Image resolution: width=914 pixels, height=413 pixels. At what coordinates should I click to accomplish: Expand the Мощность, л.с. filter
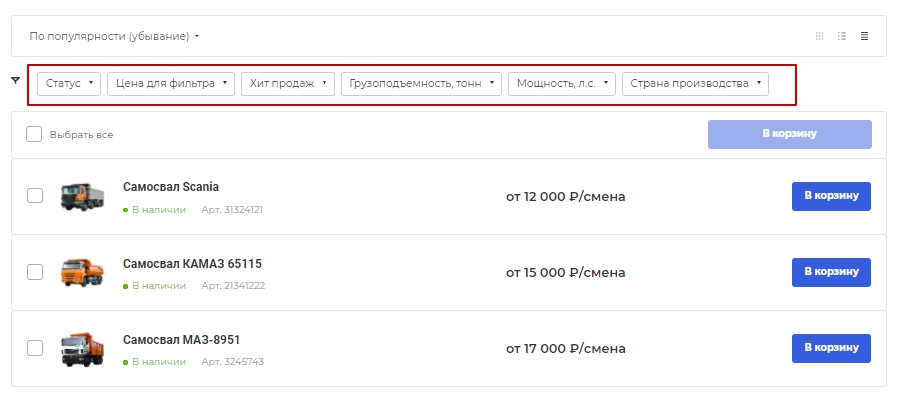coord(562,83)
